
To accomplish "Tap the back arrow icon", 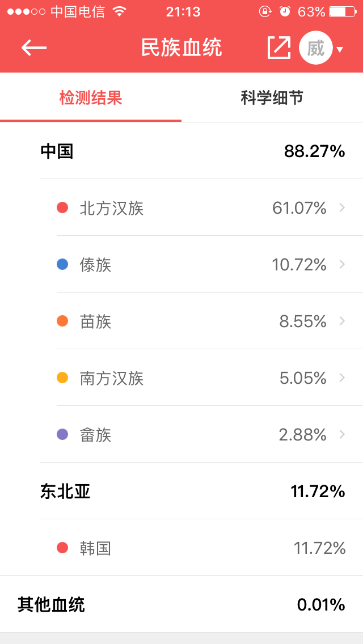I will click(34, 48).
